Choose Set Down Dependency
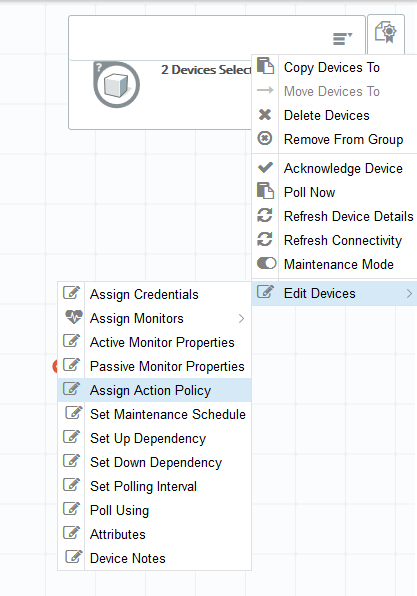 (x=154, y=462)
